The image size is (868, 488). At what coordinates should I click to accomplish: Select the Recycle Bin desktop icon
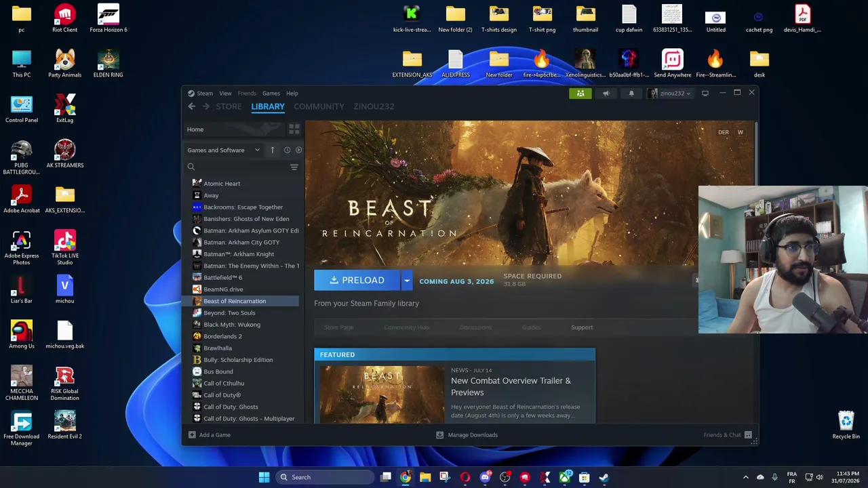(x=846, y=425)
